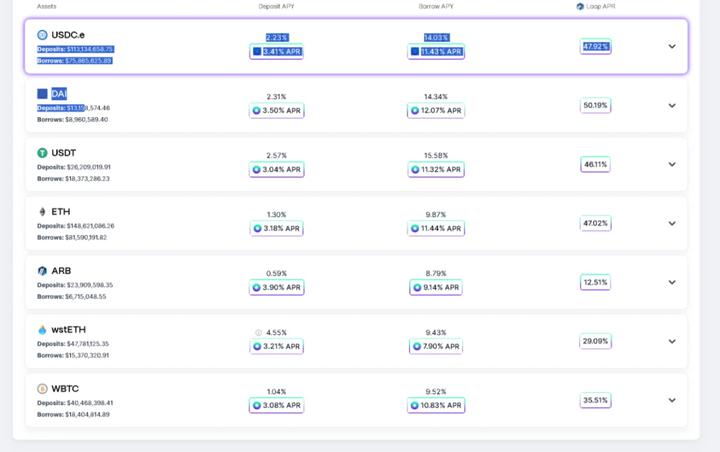Image resolution: width=720 pixels, height=452 pixels.
Task: Click the DAI 14.34% borrow APY value
Action: point(436,97)
